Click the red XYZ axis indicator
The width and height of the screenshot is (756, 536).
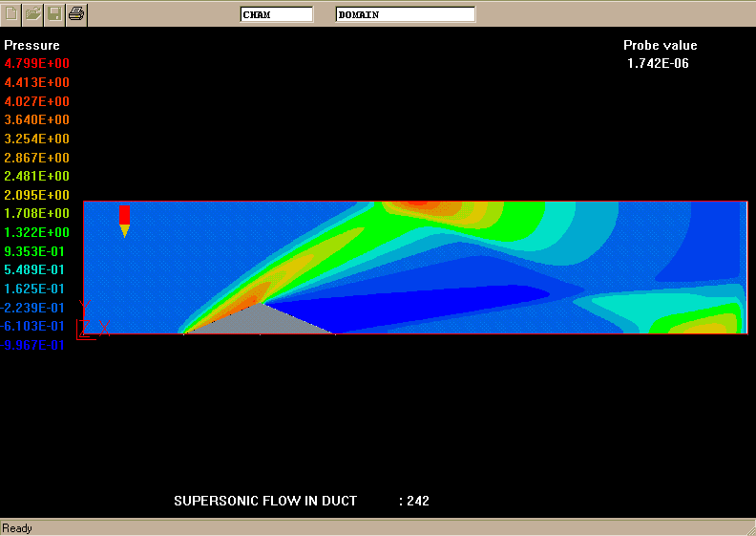coord(87,321)
